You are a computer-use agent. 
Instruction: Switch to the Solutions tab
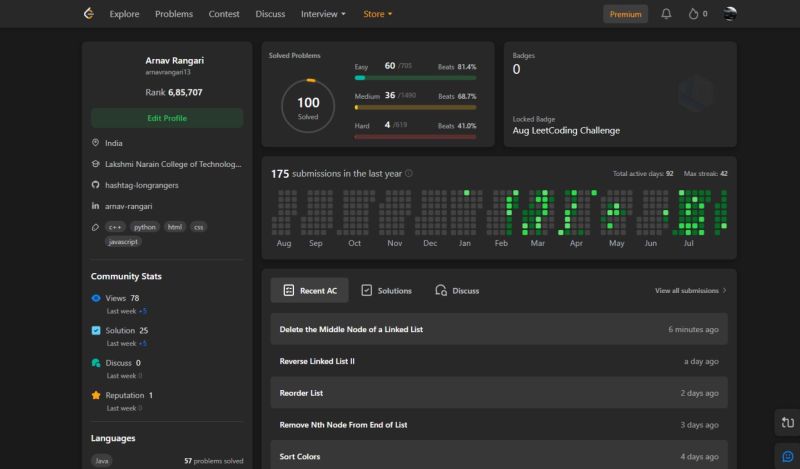pos(387,290)
